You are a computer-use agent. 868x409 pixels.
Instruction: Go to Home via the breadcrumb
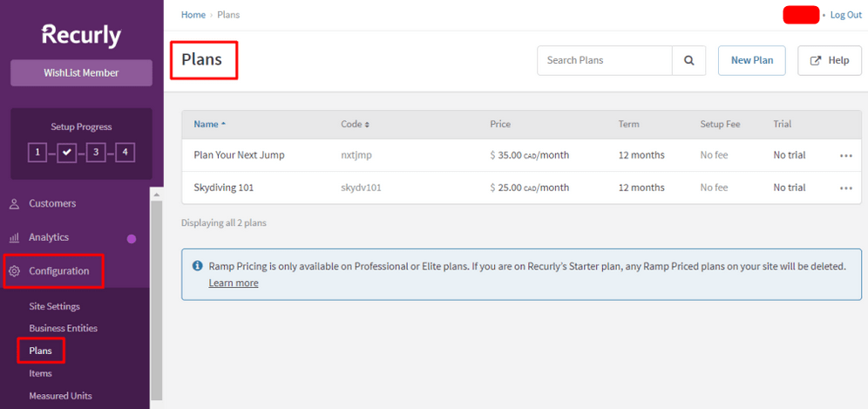tap(193, 15)
